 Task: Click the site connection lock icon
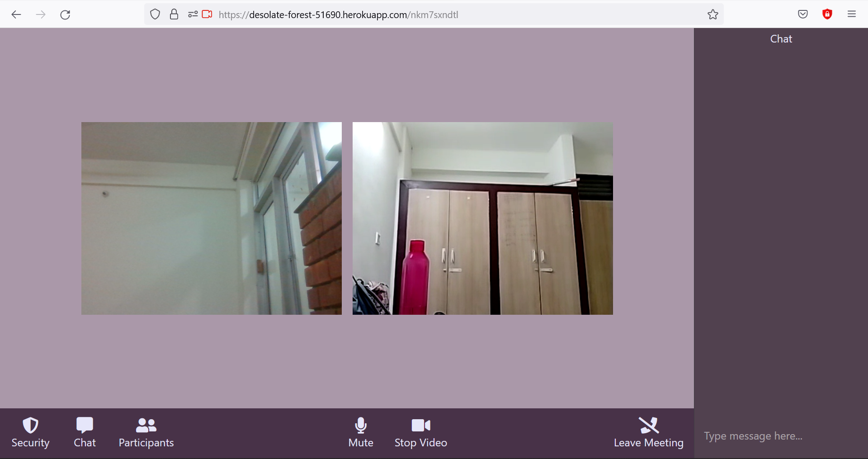point(174,14)
